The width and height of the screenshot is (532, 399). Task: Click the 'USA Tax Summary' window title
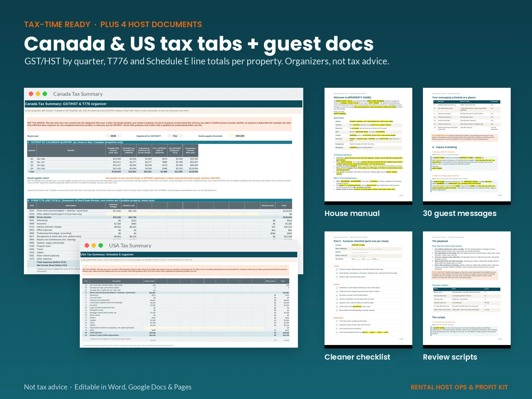130,245
